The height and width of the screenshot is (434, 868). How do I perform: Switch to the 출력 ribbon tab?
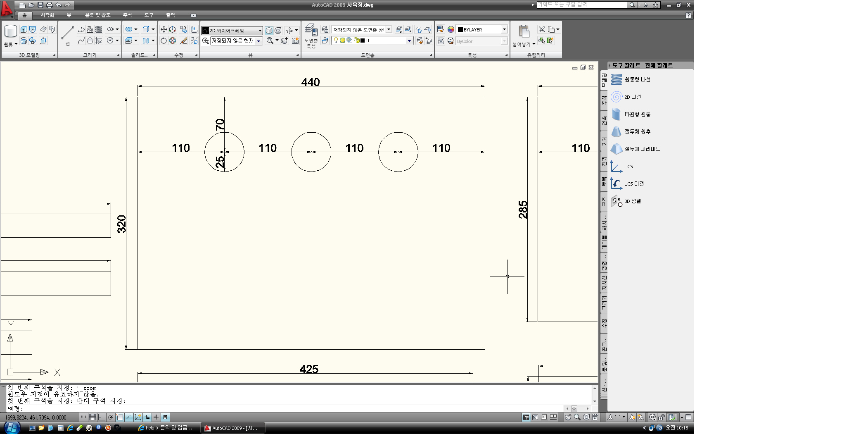pos(171,15)
